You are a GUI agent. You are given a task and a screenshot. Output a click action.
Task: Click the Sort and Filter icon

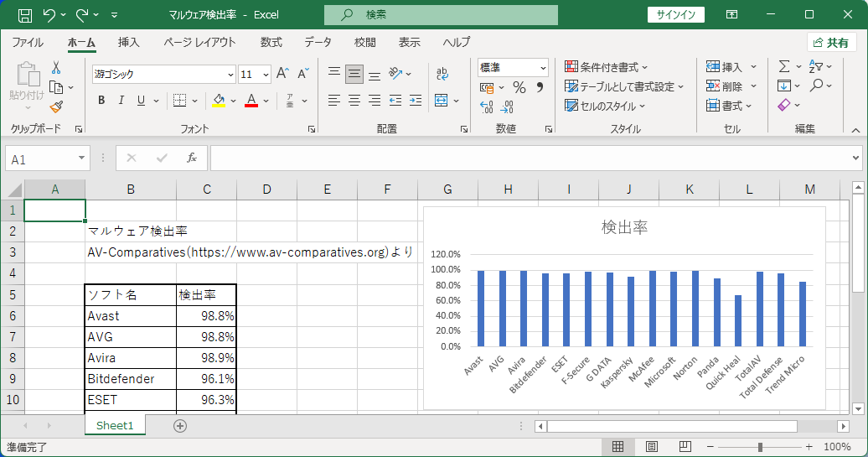(x=816, y=66)
